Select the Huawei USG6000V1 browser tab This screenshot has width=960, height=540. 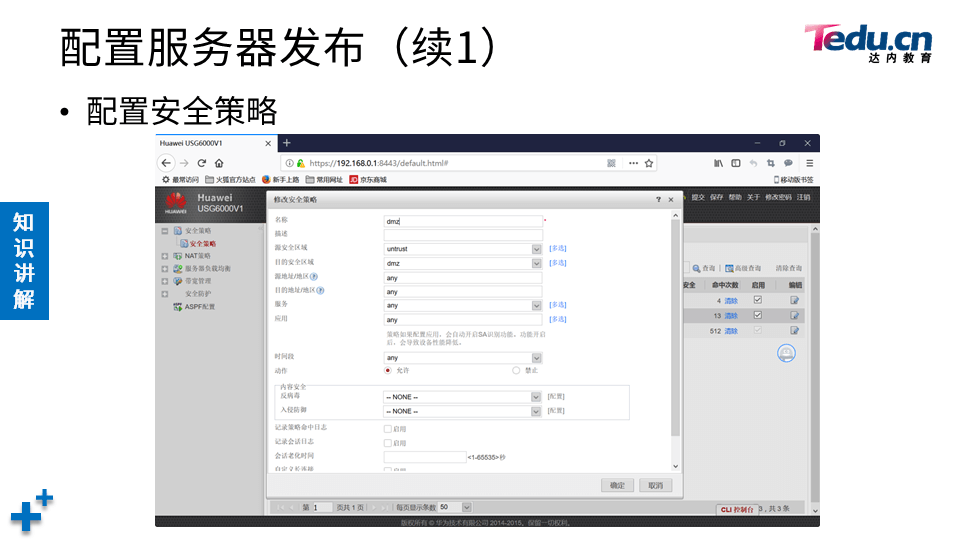point(216,143)
